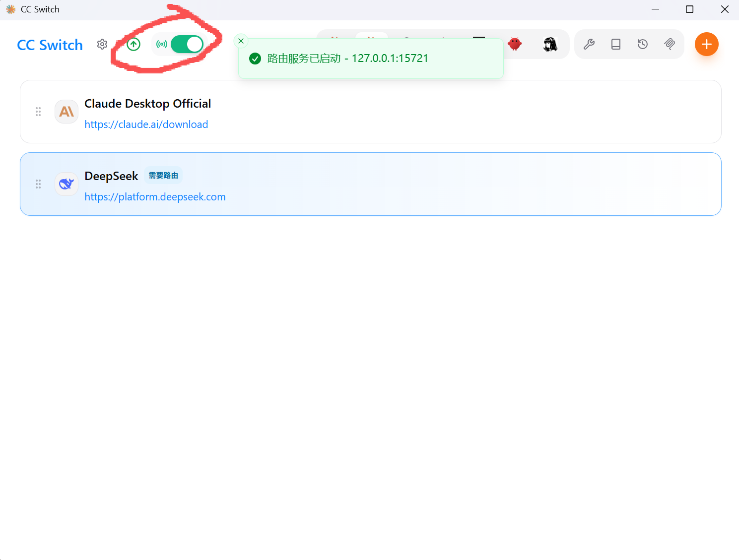739x560 pixels.
Task: Open the https://claude.ai/download link
Action: 146,124
